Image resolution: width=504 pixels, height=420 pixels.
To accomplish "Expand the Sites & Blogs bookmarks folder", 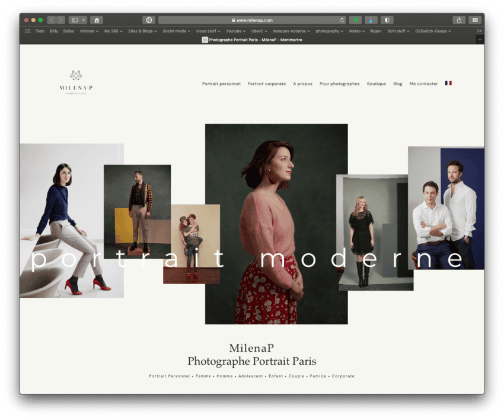I will click(x=142, y=31).
